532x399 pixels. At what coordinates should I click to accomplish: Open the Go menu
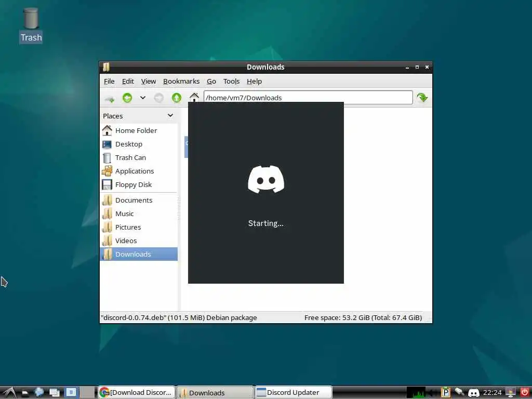(x=211, y=82)
